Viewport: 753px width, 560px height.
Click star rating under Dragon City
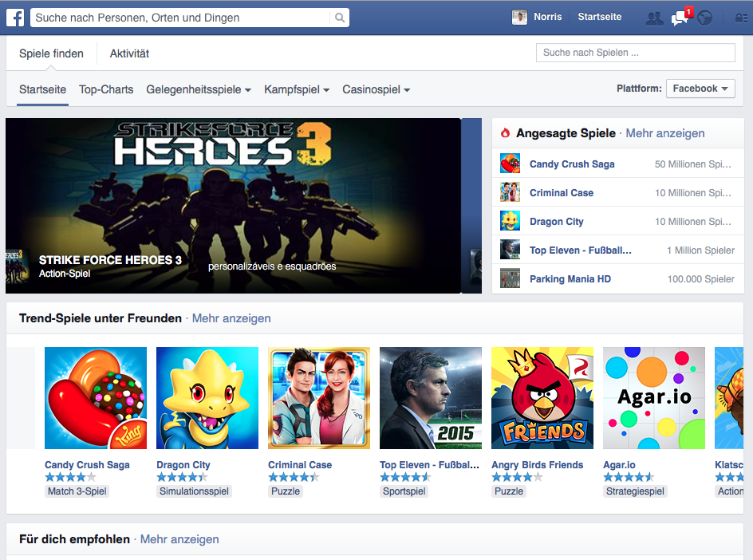[182, 477]
